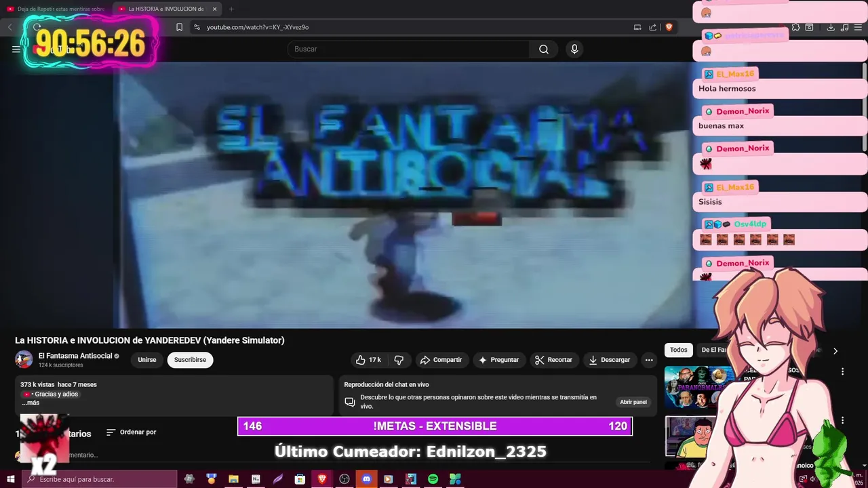
Task: Click the YouTube search magnifier button
Action: (544, 49)
